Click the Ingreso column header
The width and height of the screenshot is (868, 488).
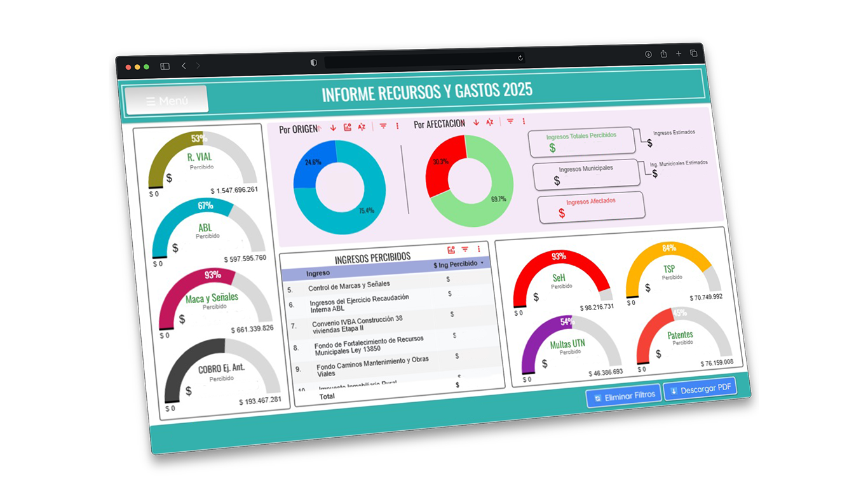coord(318,273)
